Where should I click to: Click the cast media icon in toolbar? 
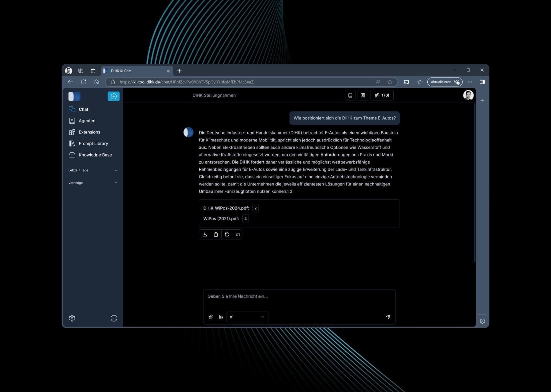pos(406,82)
